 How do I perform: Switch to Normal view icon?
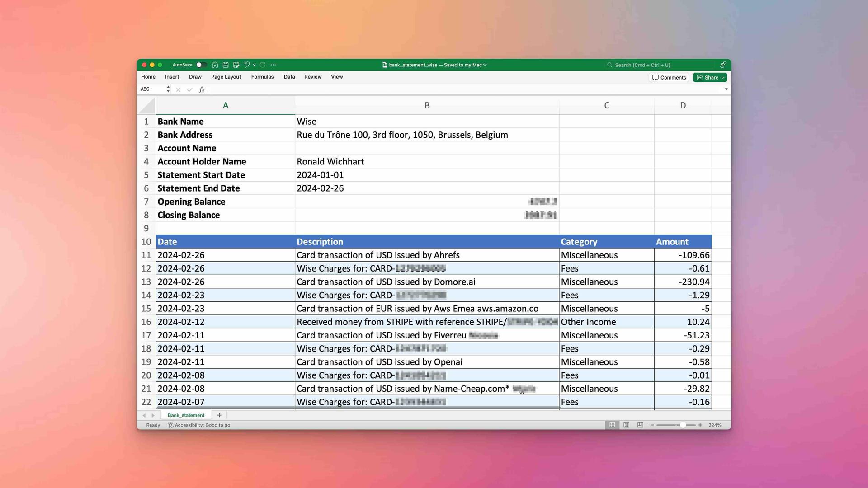[x=612, y=425]
